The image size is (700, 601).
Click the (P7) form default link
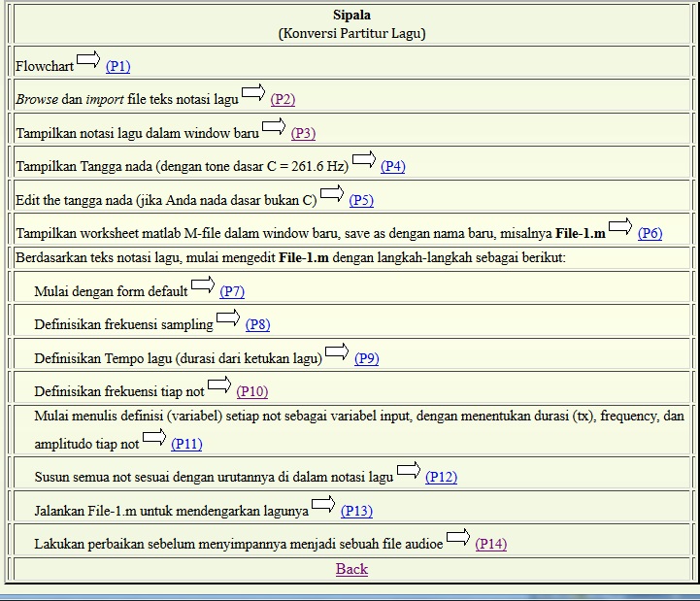pyautogui.click(x=232, y=291)
